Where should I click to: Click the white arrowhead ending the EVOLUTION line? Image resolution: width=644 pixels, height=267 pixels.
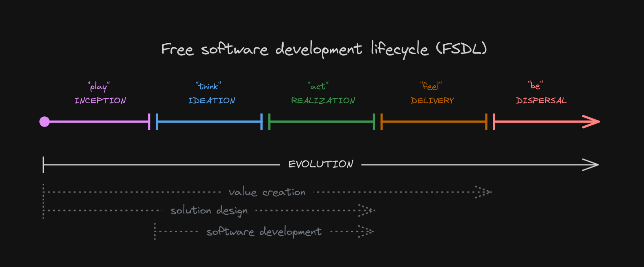591,165
